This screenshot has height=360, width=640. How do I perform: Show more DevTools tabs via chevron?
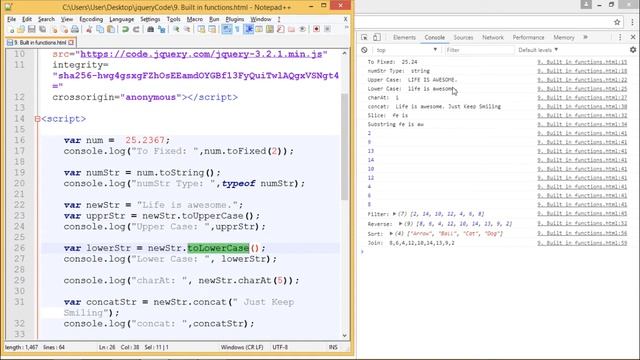585,37
